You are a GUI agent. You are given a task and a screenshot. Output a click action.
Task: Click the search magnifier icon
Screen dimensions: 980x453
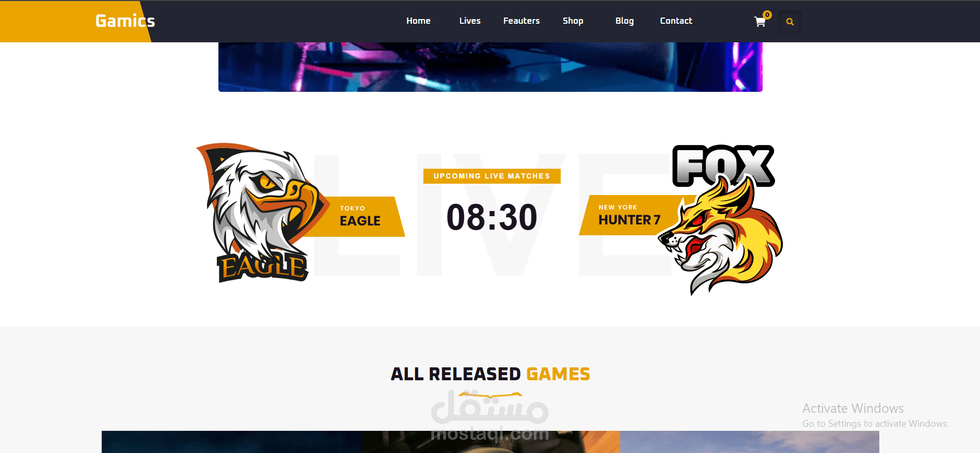pyautogui.click(x=789, y=22)
